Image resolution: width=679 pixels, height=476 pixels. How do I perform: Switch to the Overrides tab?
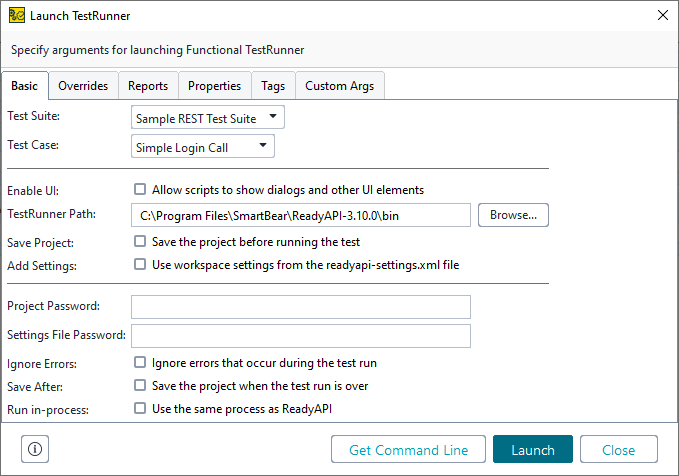[x=83, y=86]
